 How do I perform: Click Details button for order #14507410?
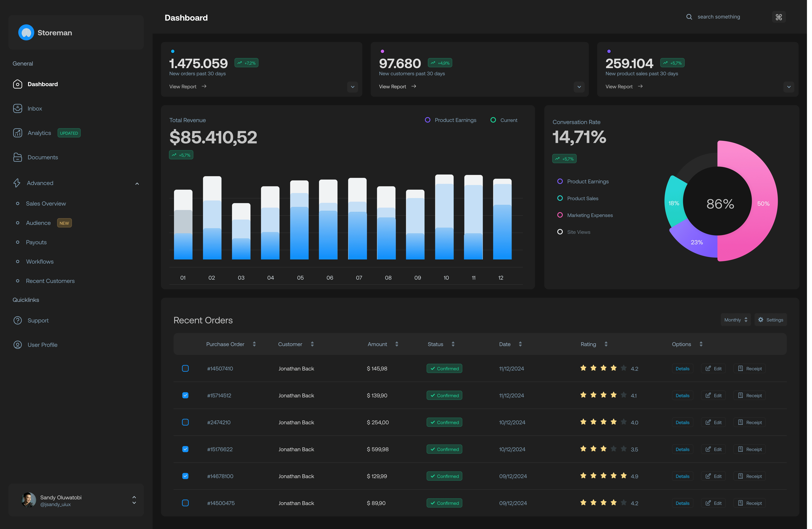coord(683,369)
